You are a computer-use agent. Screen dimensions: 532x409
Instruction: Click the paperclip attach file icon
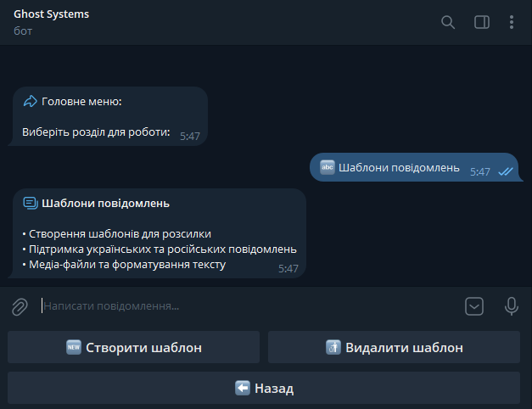tap(20, 306)
